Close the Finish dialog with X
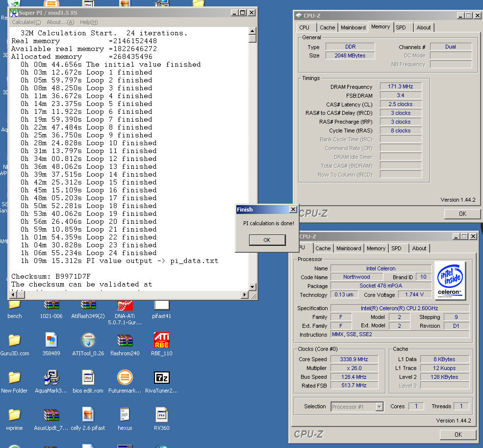This screenshot has width=483, height=448. (x=293, y=210)
